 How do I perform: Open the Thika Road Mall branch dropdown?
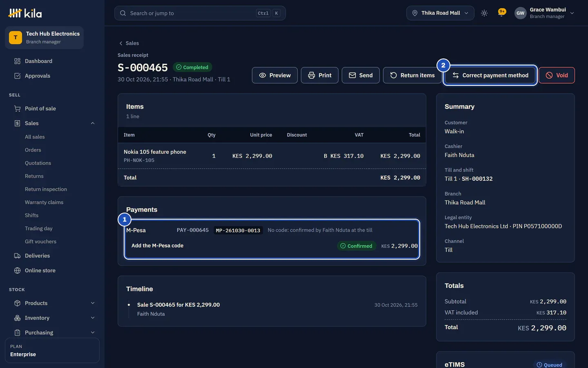[x=440, y=13]
